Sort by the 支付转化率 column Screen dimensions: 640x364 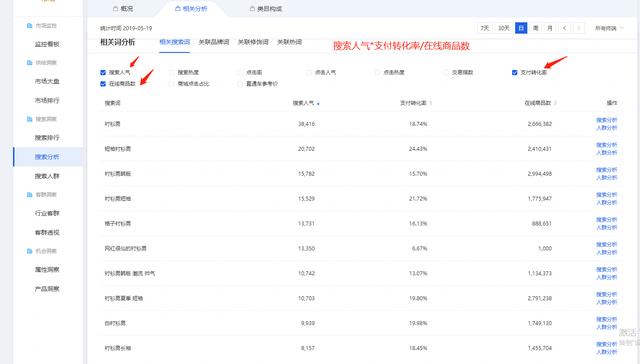tap(416, 103)
